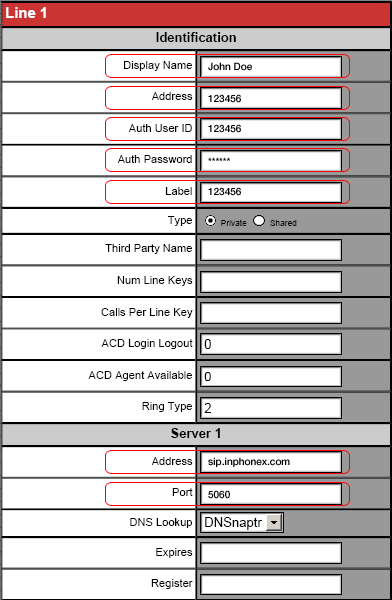Screen dimensions: 392x600
Task: Open the DNS Lookup dropdown arrow
Action: pyautogui.click(x=274, y=522)
